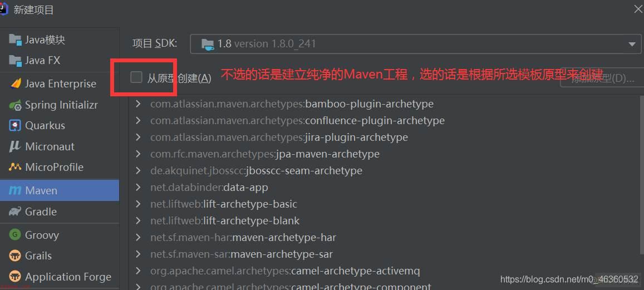The width and height of the screenshot is (644, 290).
Task: Expand the net.databinder data-app node
Action: (x=138, y=188)
